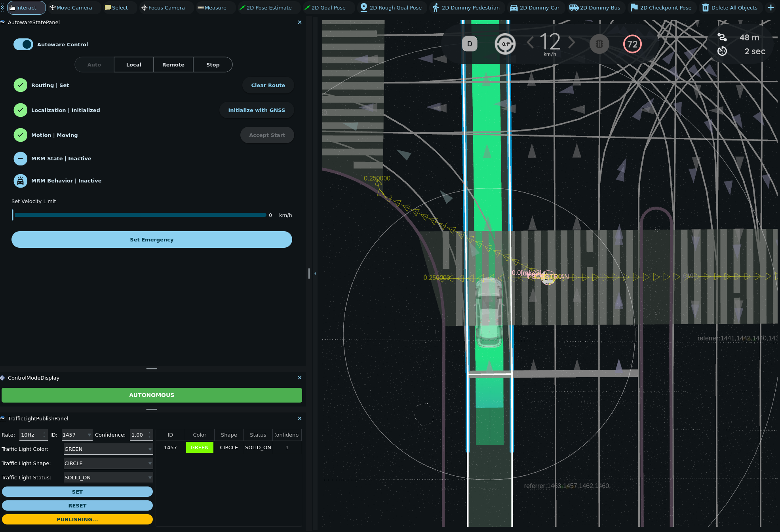Click the plus icon to add a tool

point(770,8)
